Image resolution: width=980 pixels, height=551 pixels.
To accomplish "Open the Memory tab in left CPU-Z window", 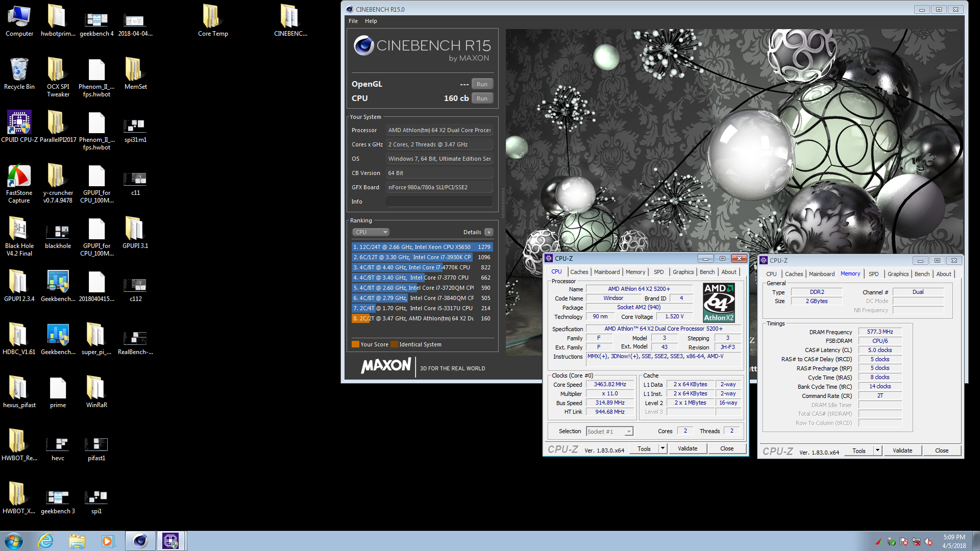I will tap(635, 272).
